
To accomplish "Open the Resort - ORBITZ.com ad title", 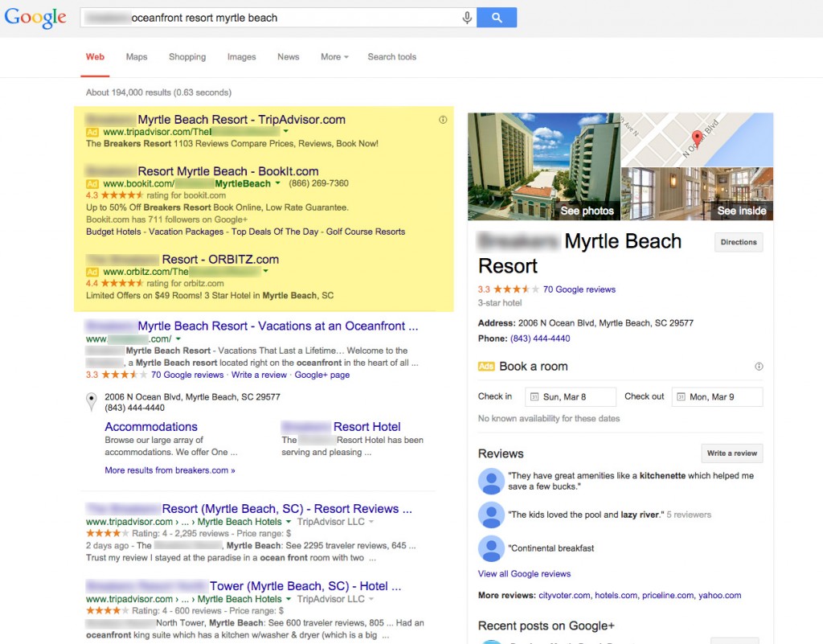I will pyautogui.click(x=182, y=259).
